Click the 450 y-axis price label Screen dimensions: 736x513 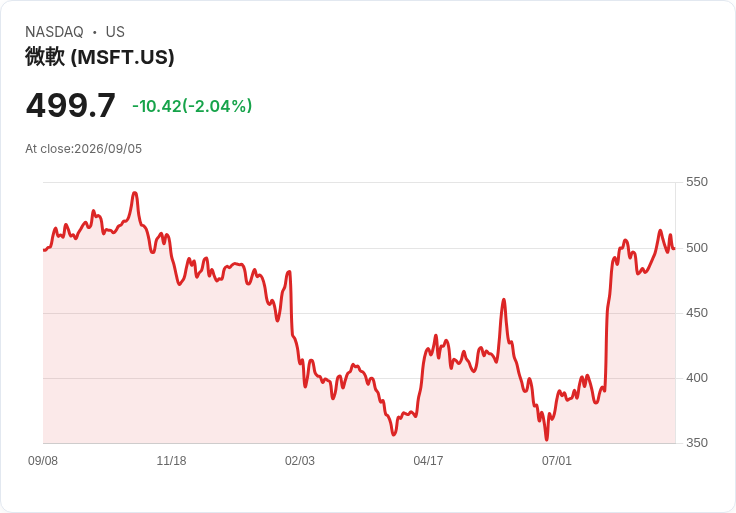point(697,313)
